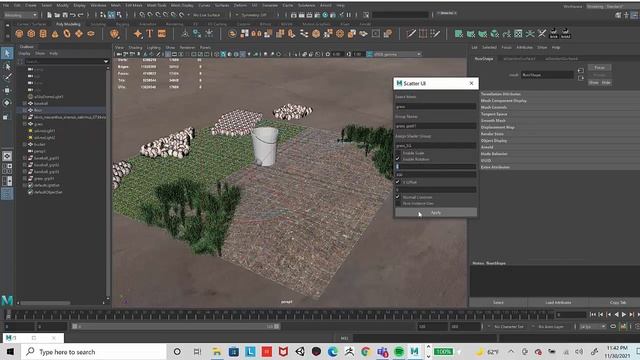Click the playback range slider bar

click(x=176, y=326)
